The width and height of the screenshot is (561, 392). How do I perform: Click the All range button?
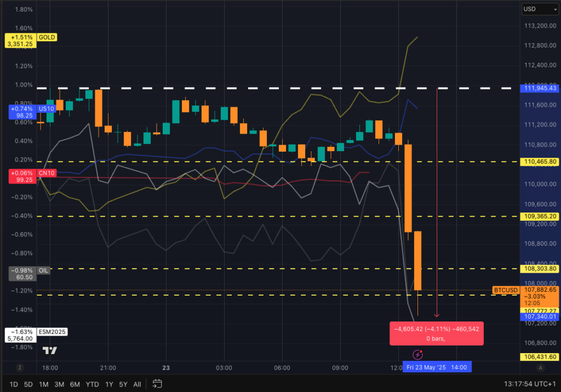137,384
